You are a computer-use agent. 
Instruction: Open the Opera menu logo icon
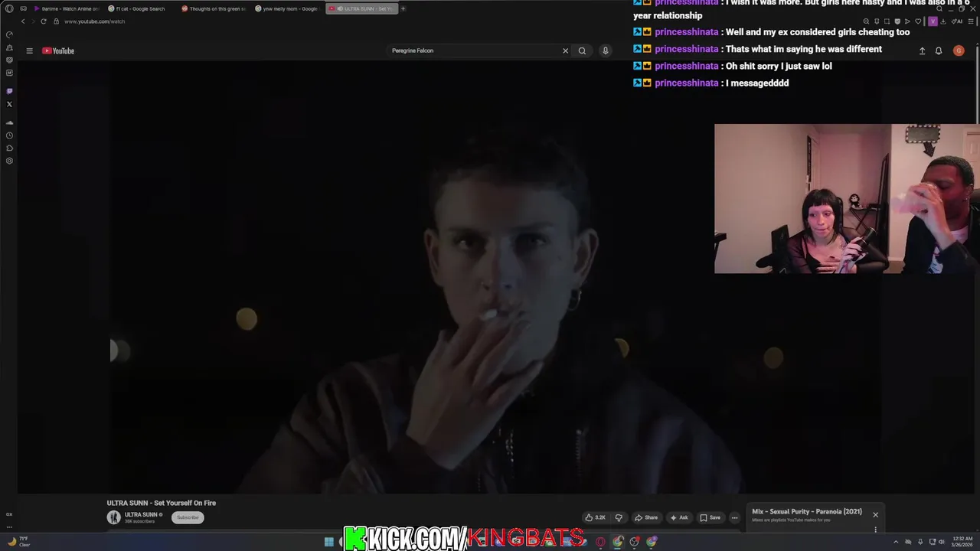9,8
